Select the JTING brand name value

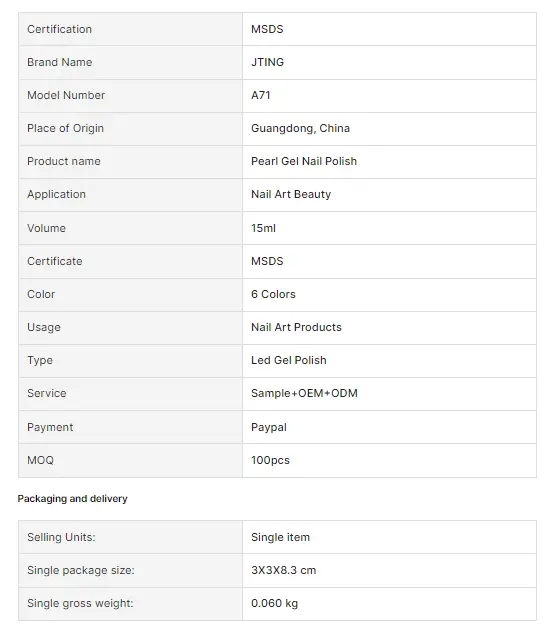pyautogui.click(x=267, y=62)
